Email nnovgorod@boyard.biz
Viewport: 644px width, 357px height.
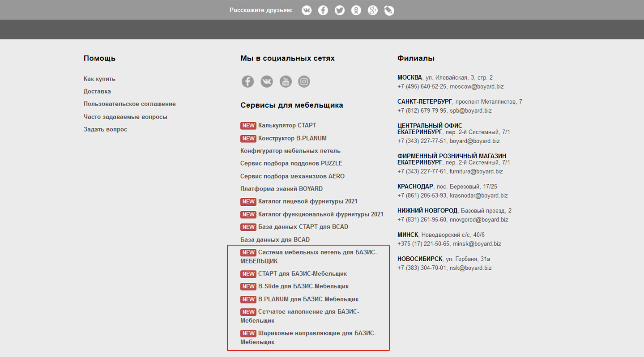point(479,220)
